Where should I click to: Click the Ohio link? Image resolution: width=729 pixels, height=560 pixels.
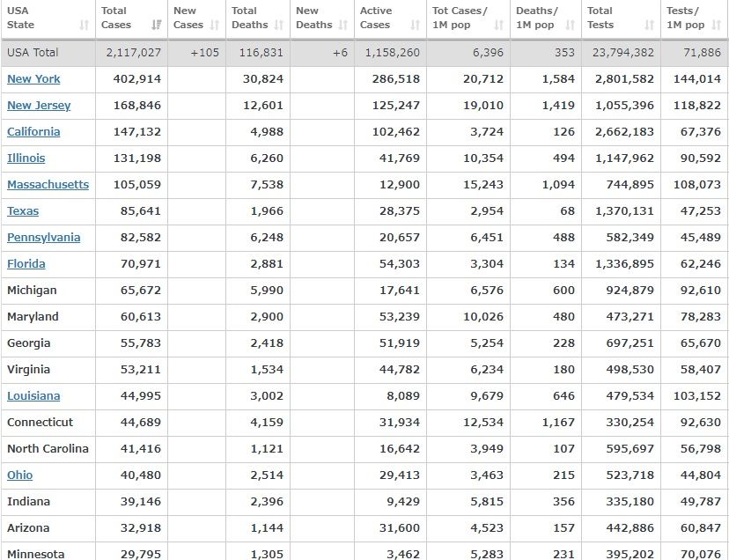tap(19, 475)
